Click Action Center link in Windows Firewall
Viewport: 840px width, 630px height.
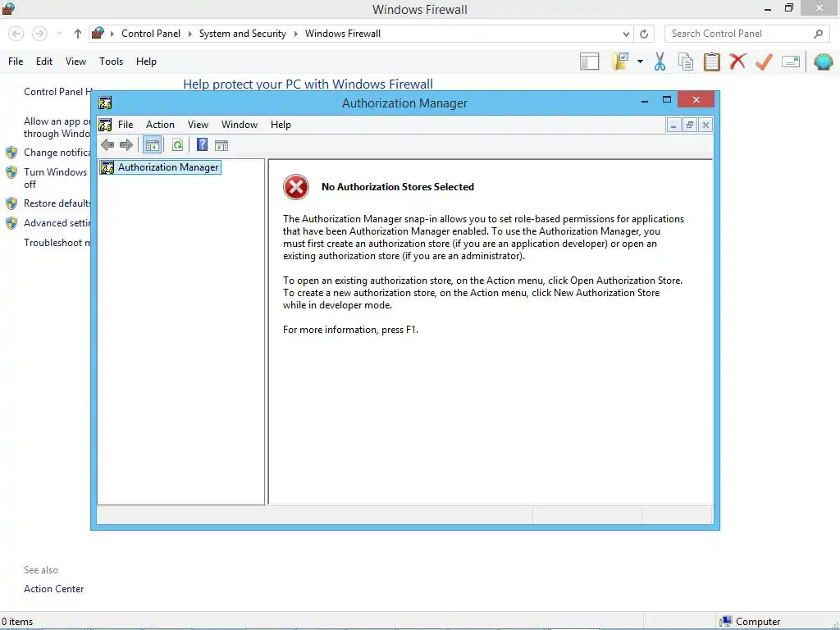[53, 589]
